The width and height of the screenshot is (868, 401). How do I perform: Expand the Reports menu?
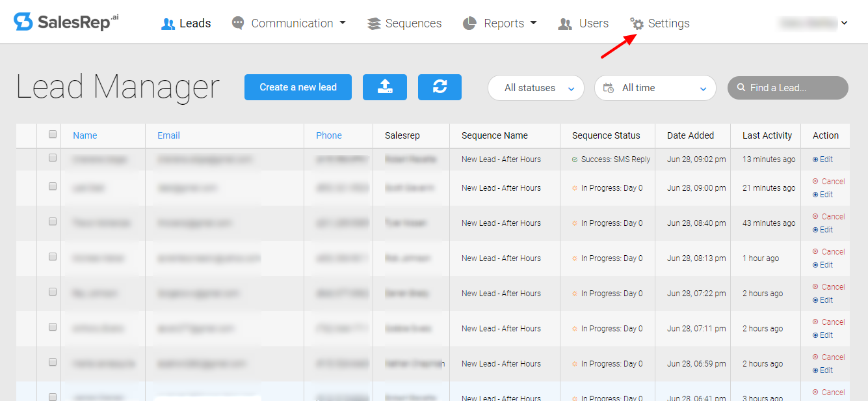pos(499,23)
